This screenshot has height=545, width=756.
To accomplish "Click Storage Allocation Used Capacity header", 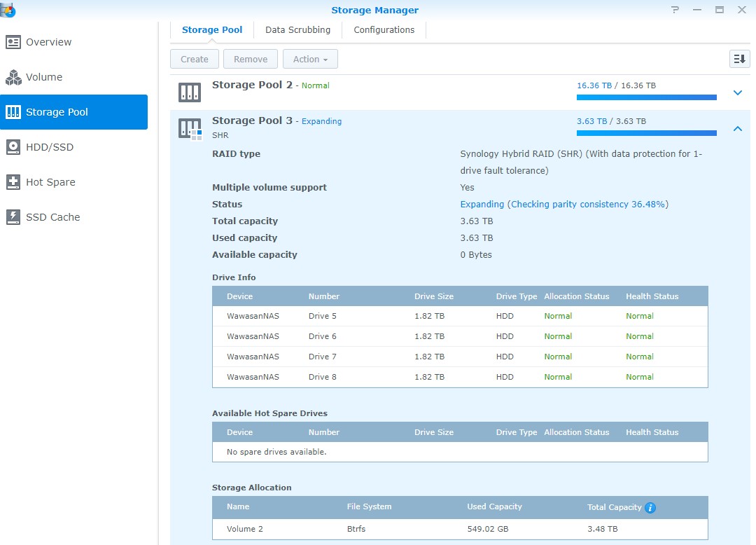I will coord(494,506).
